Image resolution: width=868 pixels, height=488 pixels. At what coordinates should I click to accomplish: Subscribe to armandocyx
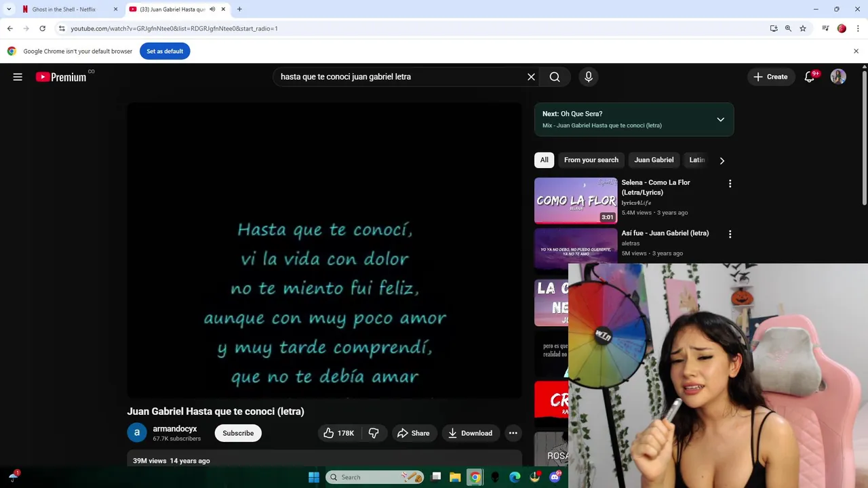[x=238, y=433]
